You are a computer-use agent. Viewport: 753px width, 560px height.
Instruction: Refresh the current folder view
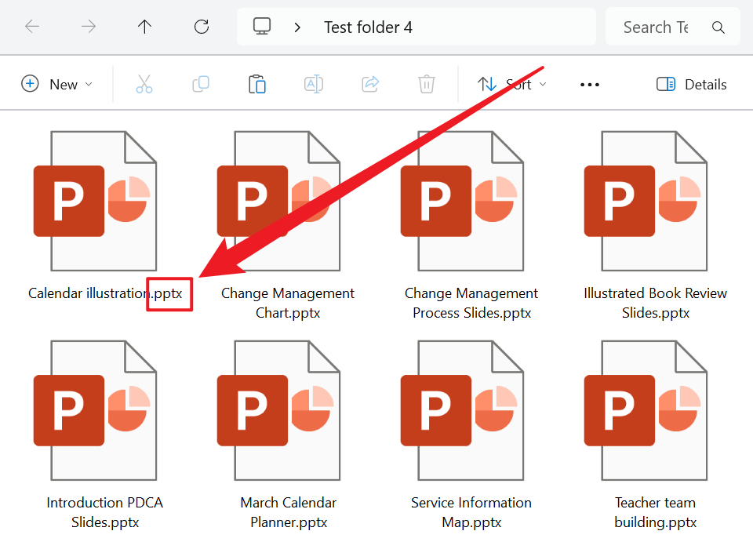pyautogui.click(x=202, y=27)
